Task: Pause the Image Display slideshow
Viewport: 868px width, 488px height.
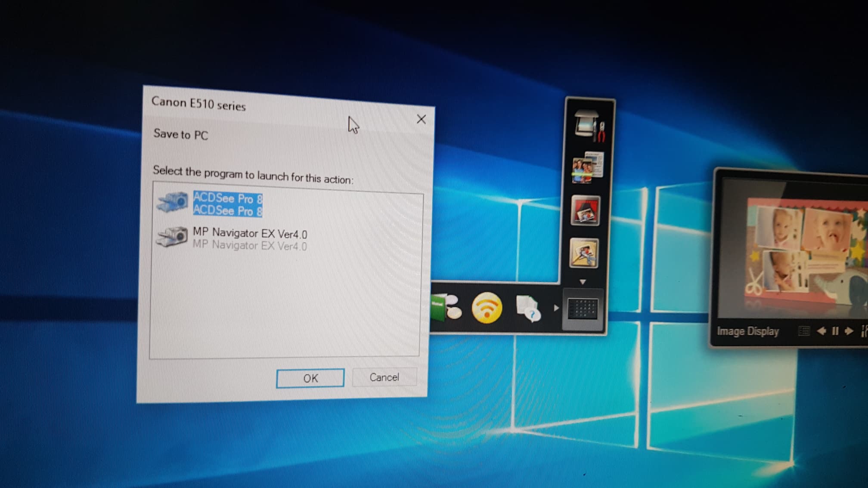Action: coord(835,331)
